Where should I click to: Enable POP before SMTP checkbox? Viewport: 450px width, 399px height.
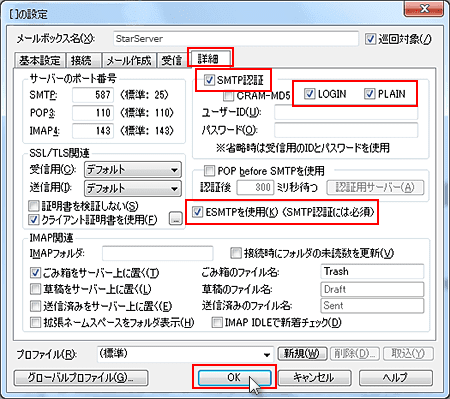click(x=209, y=171)
